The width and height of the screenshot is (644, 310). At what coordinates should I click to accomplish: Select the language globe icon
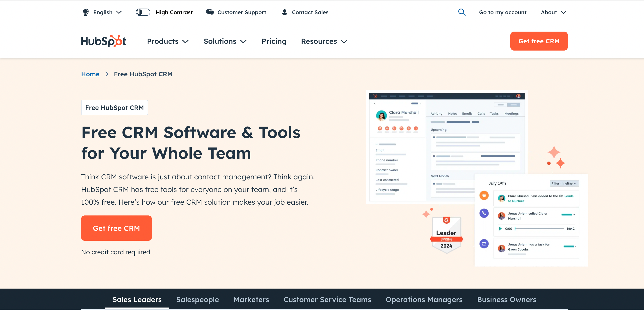[86, 12]
